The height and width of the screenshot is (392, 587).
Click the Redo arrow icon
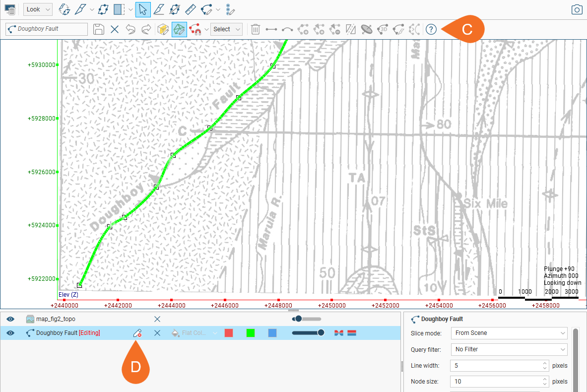point(146,29)
